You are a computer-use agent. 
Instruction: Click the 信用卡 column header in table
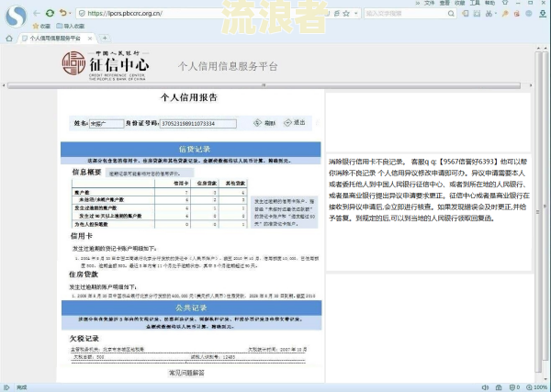[181, 184]
